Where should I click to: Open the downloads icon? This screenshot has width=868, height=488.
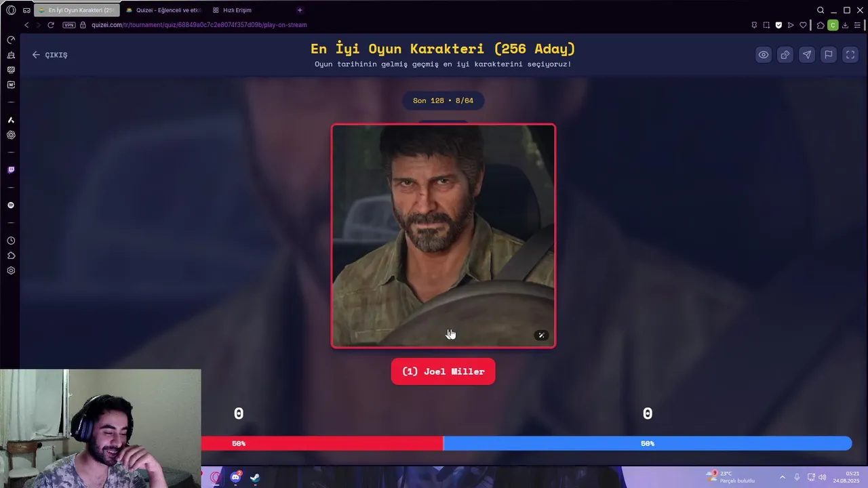point(845,25)
